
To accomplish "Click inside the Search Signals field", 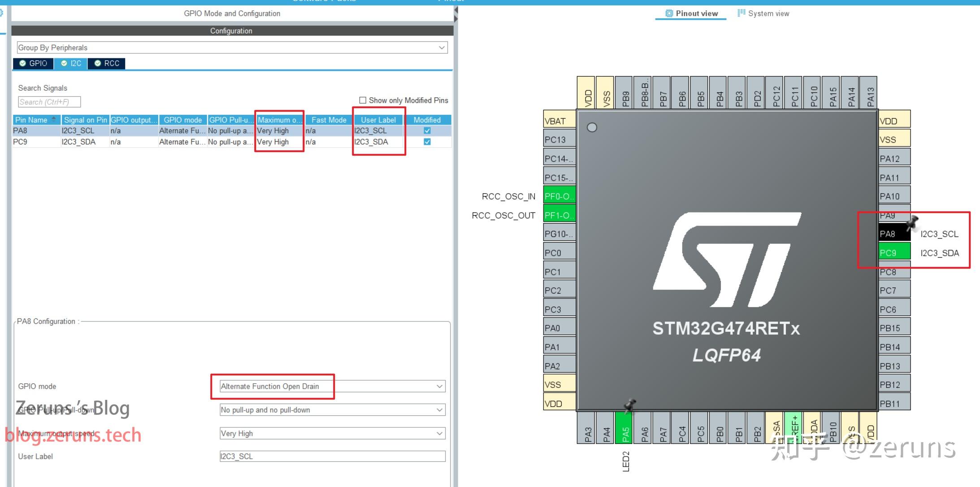I will click(x=48, y=102).
